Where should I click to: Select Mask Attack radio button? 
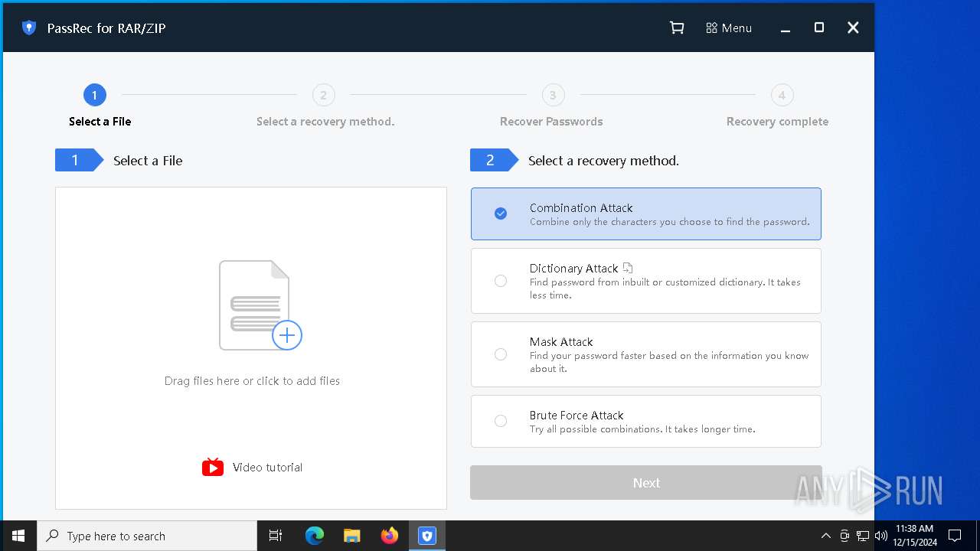(501, 354)
